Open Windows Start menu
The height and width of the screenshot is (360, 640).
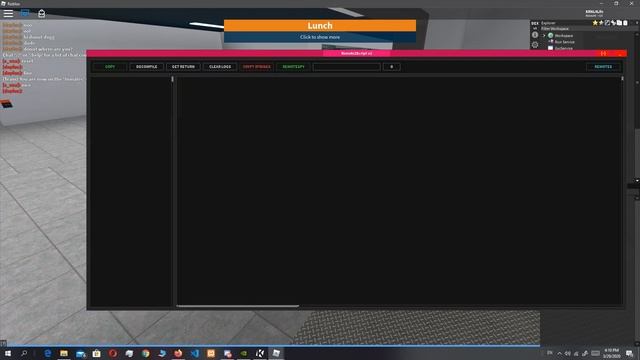8,353
